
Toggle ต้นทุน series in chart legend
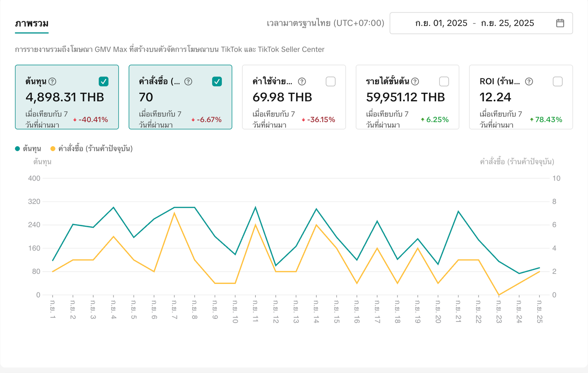pyautogui.click(x=28, y=149)
